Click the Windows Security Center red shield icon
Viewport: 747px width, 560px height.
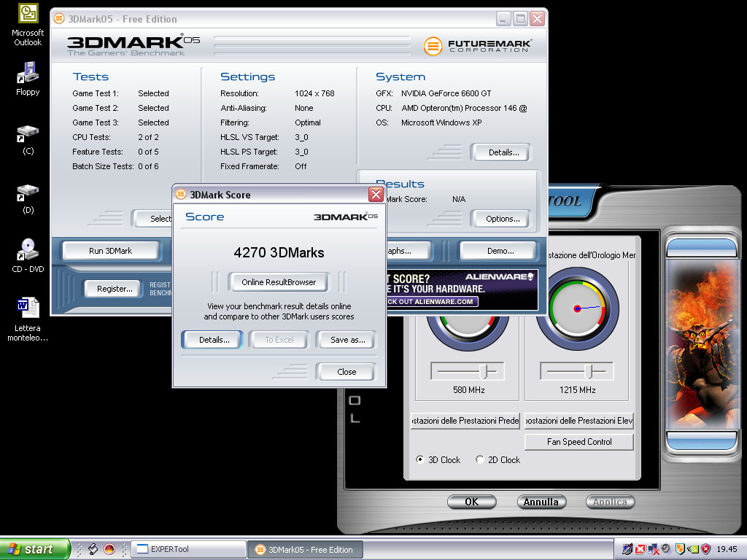tap(706, 549)
